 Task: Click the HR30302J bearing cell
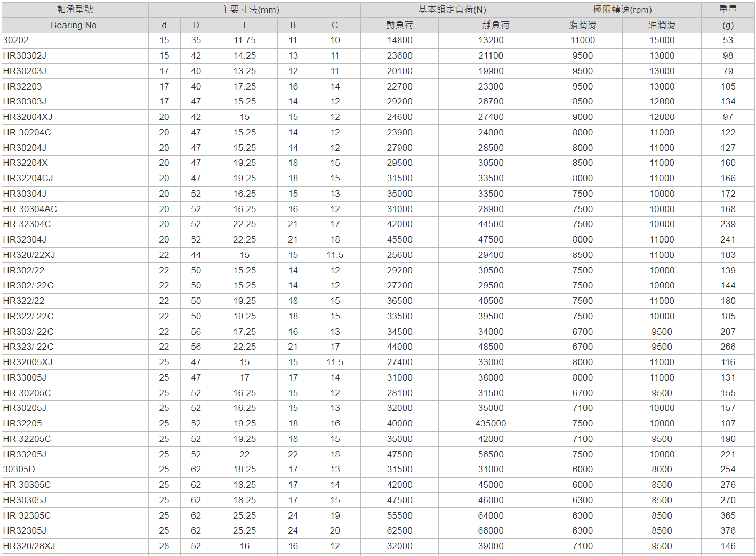[x=25, y=55]
